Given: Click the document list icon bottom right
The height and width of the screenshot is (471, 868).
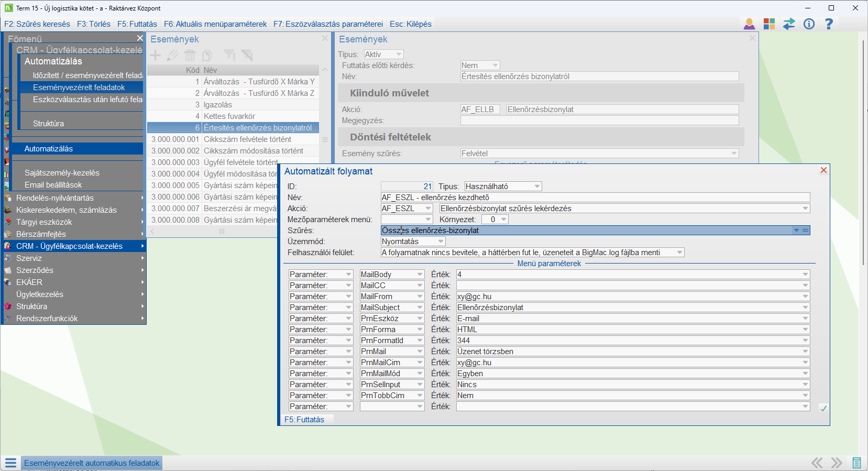Looking at the screenshot, I should click(x=856, y=463).
